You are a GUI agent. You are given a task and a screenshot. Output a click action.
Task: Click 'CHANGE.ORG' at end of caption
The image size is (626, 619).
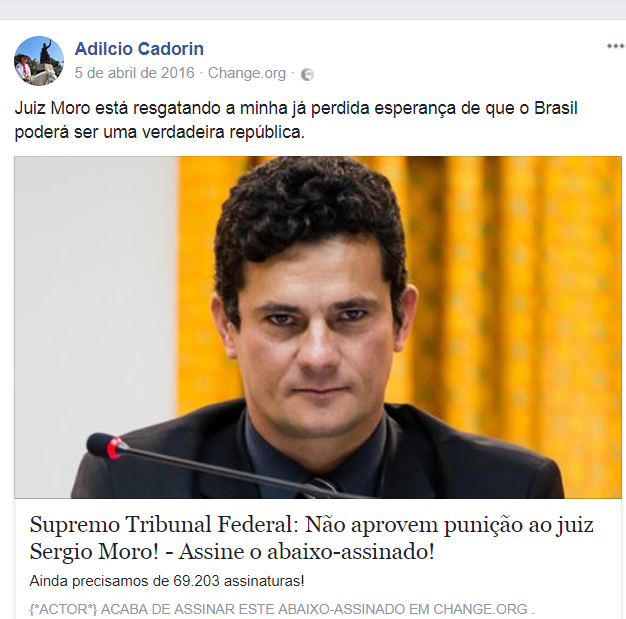(x=480, y=609)
